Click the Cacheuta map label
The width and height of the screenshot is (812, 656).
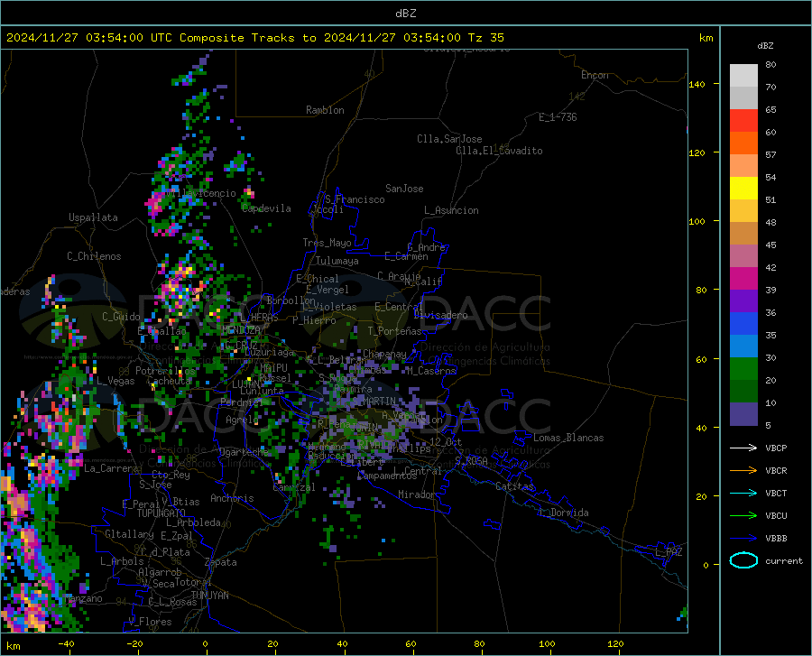pos(171,381)
